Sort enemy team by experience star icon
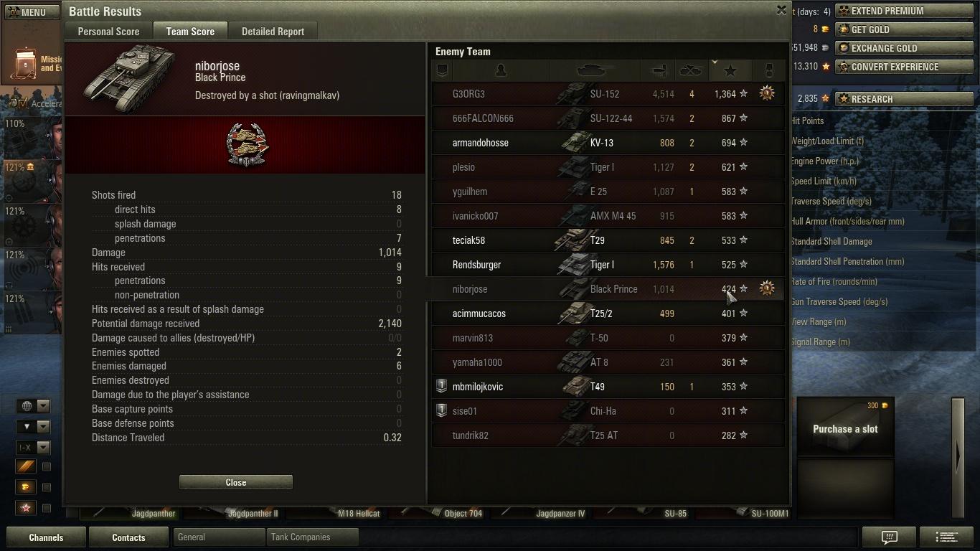Screen dimensions: 980x551 (x=730, y=70)
